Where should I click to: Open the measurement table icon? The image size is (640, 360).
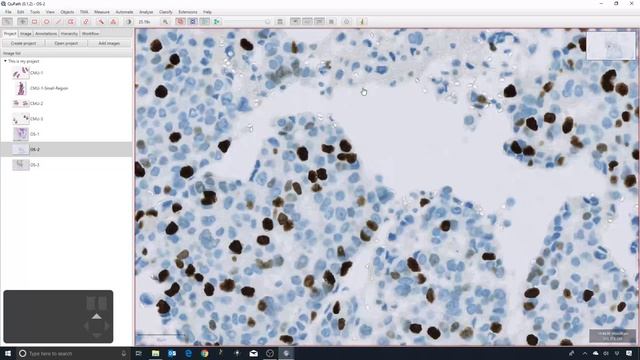280,21
